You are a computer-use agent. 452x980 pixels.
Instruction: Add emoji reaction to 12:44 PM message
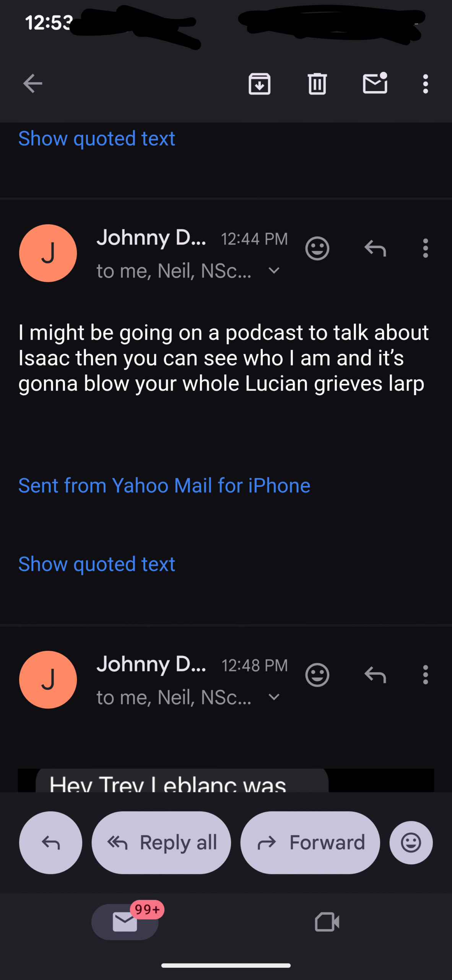[317, 248]
